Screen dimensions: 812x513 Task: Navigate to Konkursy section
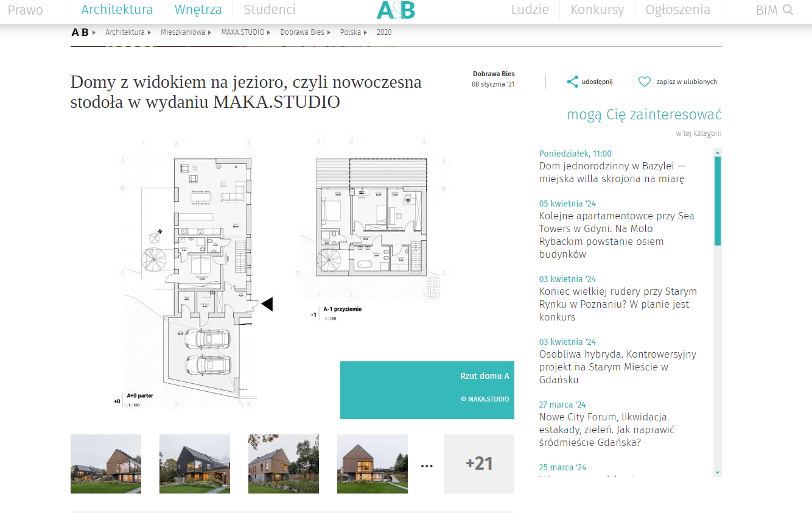pos(597,10)
